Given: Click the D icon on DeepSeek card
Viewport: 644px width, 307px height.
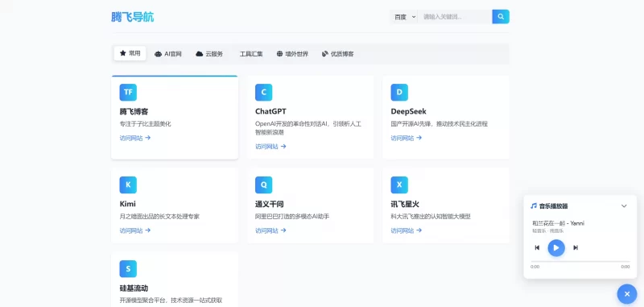Looking at the screenshot, I should coord(399,92).
